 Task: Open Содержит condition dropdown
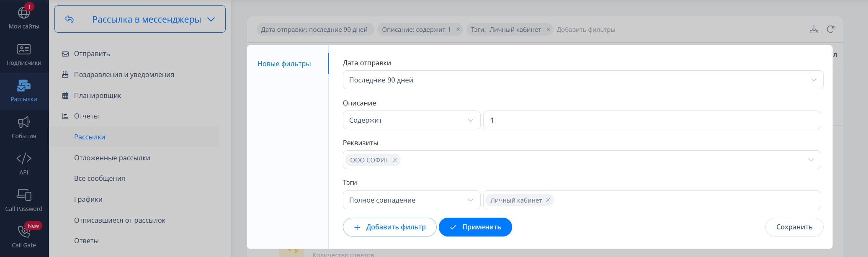tap(412, 120)
